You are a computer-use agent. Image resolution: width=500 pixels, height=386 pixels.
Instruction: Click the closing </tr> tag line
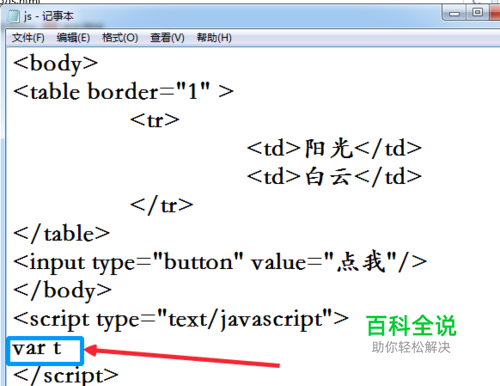point(162,205)
